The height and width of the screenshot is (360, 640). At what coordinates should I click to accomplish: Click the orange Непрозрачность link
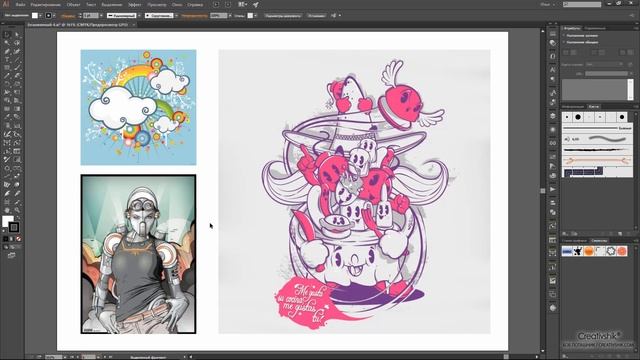pyautogui.click(x=194, y=16)
